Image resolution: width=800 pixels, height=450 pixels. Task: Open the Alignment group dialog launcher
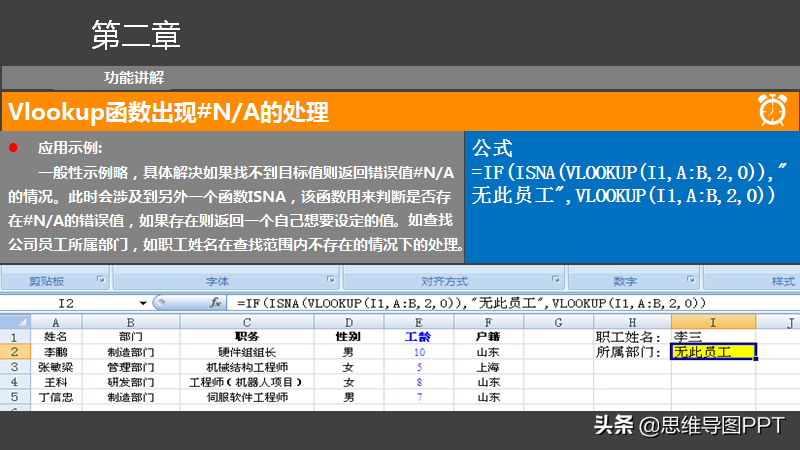[556, 280]
